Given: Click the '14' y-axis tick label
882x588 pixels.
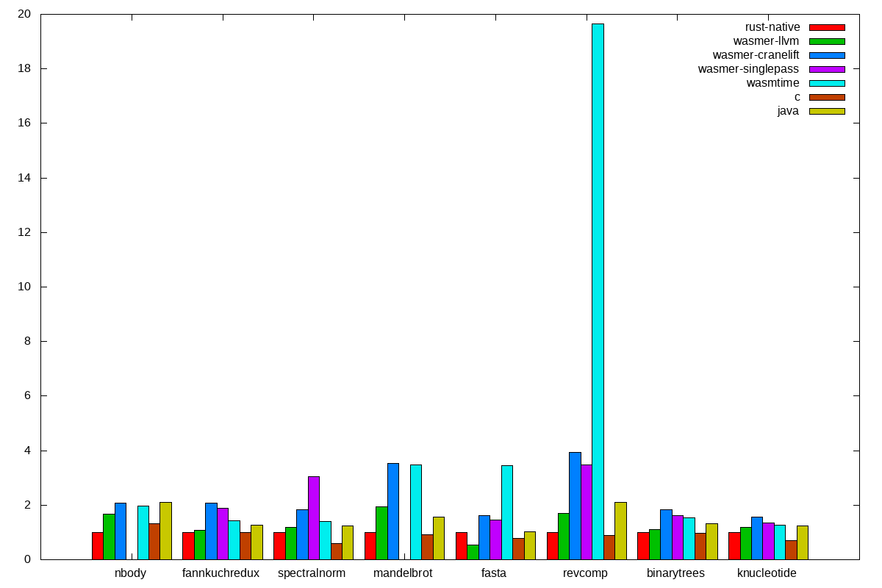Looking at the screenshot, I should (x=24, y=178).
